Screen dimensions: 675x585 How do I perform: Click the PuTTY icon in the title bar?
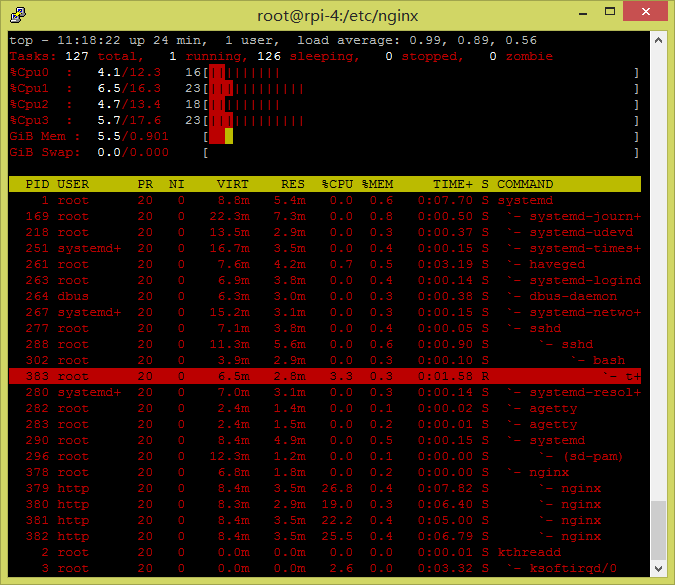[x=18, y=15]
